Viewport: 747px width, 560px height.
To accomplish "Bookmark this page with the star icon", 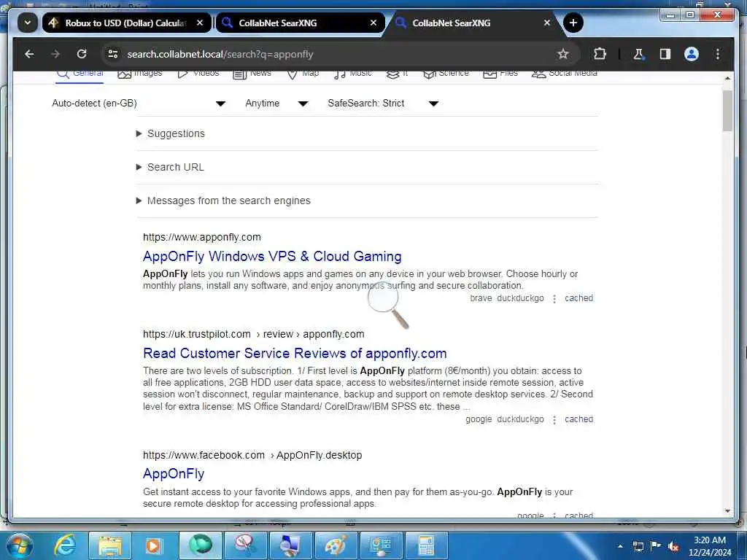I will tap(563, 54).
